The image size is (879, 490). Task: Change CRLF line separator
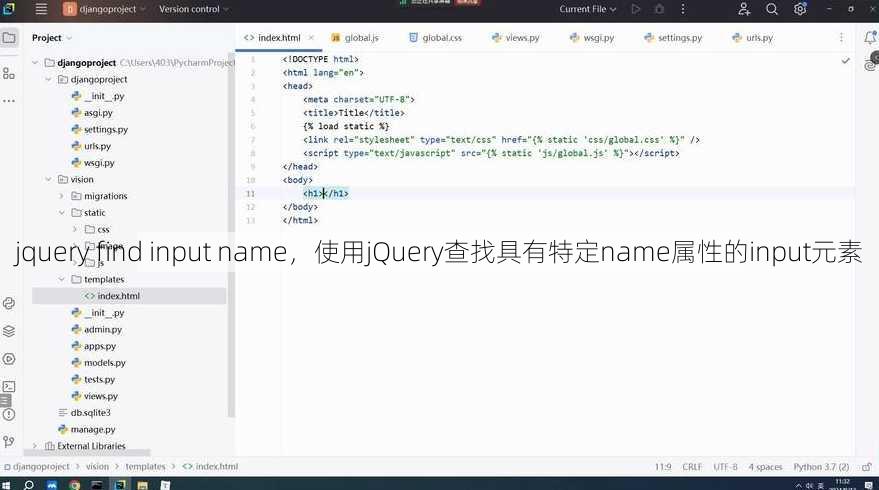[692, 467]
